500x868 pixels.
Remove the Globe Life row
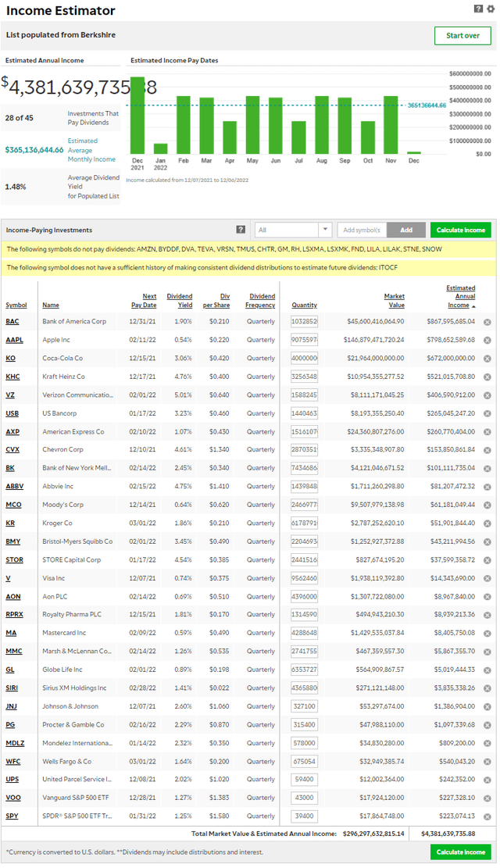click(487, 670)
